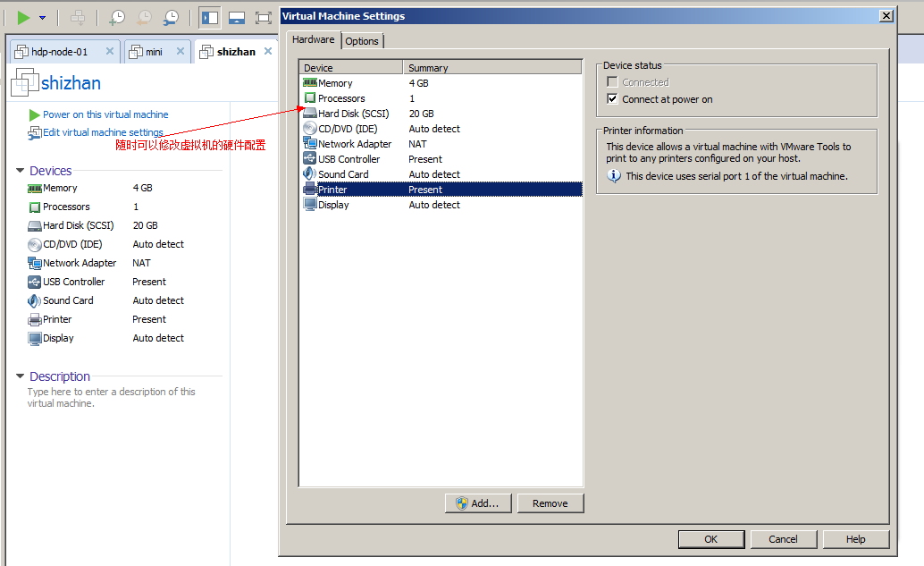
Task: Select Network Adapter in the settings dialog list
Action: (441, 144)
